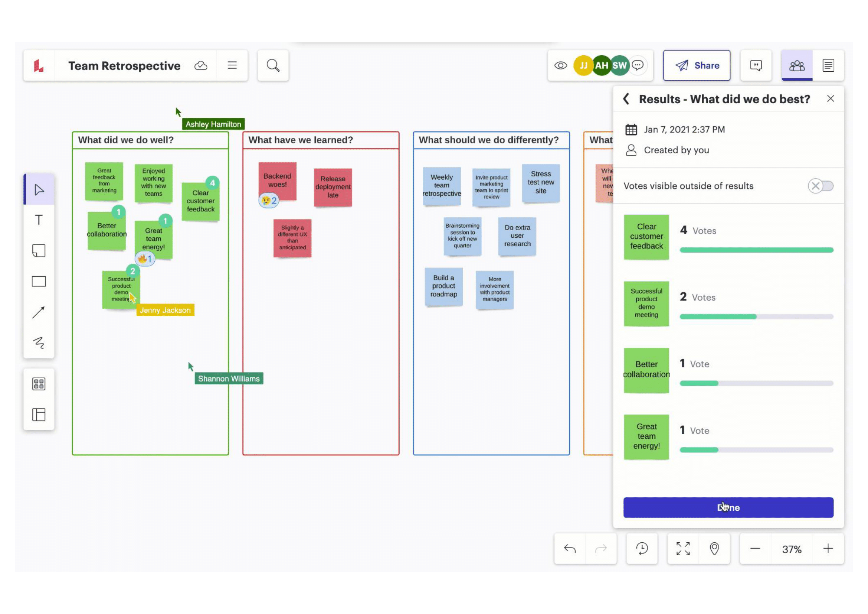Screen dimensions: 868x614
Task: Select the text tool
Action: point(38,220)
